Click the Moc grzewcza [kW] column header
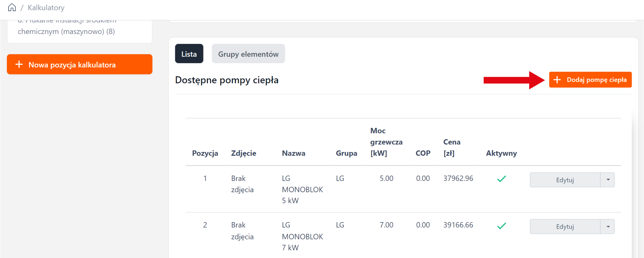The height and width of the screenshot is (258, 644). coord(386,142)
